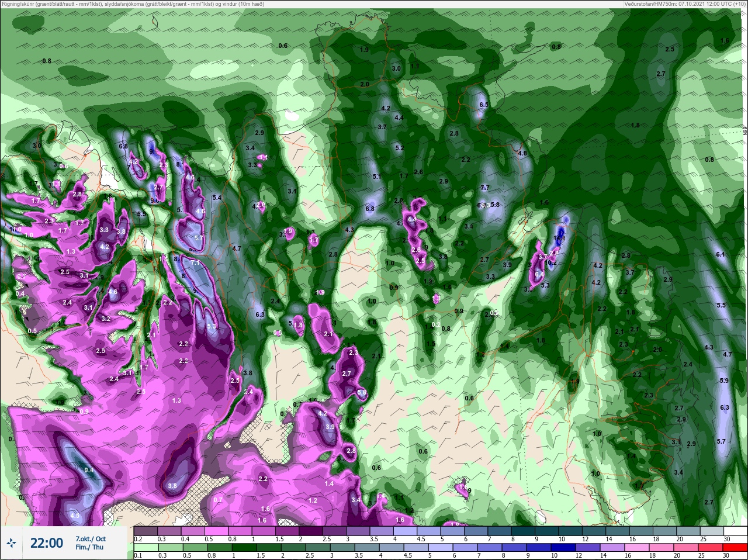The width and height of the screenshot is (748, 560).
Task: Click the 5.2 precipitation value on the map
Action: [x=400, y=148]
